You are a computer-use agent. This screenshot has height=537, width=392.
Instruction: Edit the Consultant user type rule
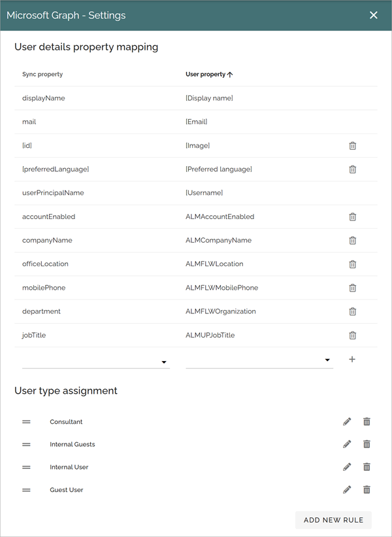pos(347,422)
